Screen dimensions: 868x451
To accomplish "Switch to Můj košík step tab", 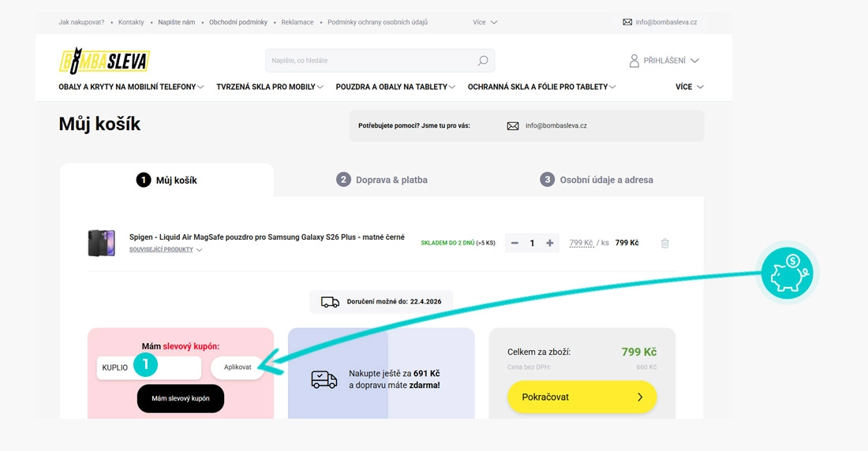I will (x=166, y=180).
